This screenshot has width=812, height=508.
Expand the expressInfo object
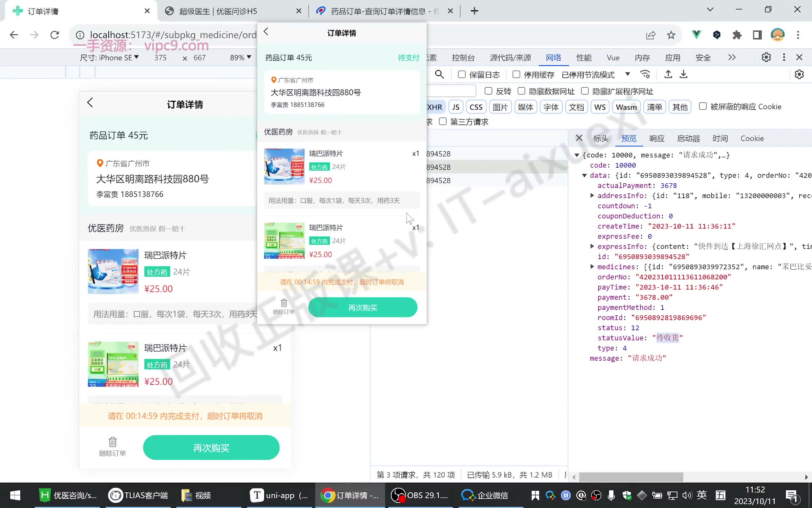592,246
